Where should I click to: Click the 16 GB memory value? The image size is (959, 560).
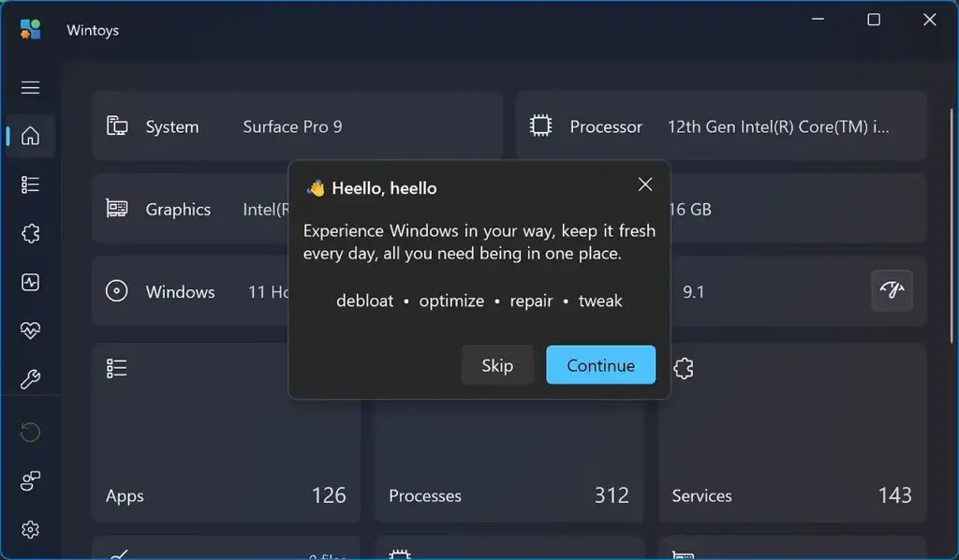click(x=690, y=209)
